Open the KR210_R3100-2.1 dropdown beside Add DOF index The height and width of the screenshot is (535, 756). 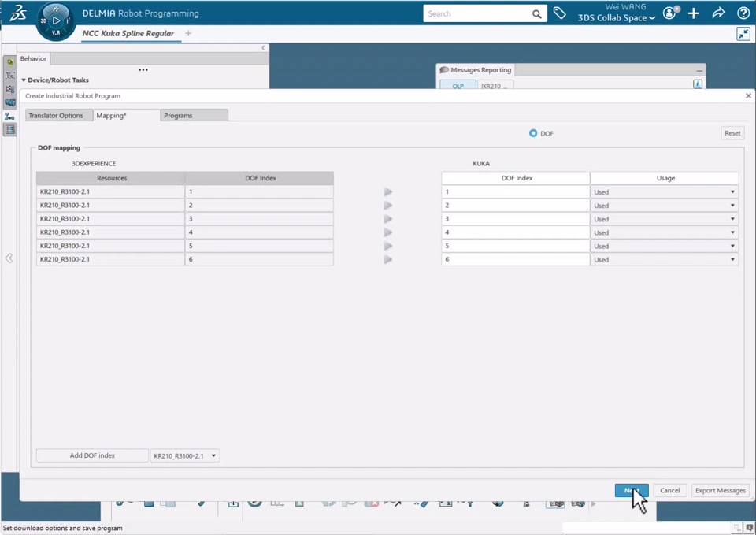[x=185, y=456]
